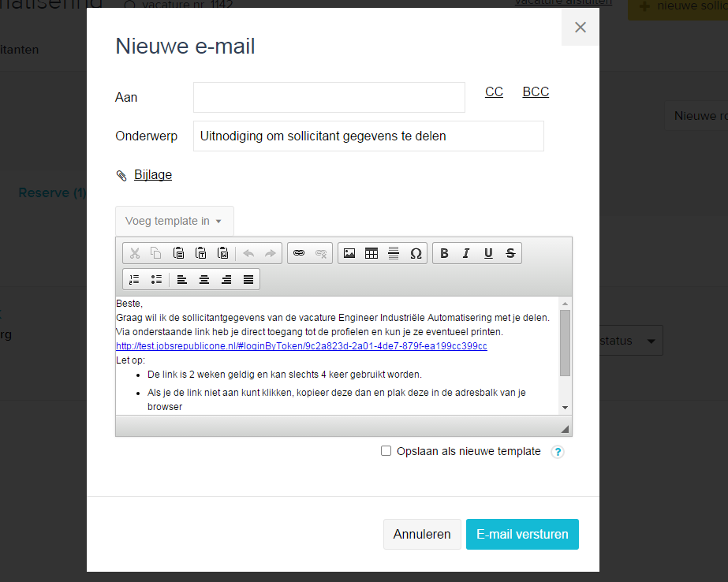Insert a link using the chain icon

299,253
